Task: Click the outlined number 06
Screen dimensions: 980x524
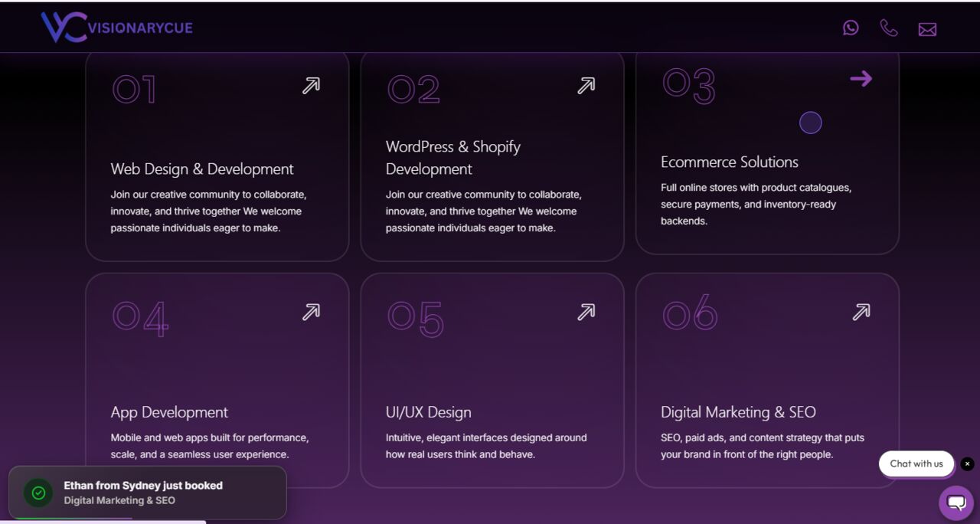Action: [x=690, y=313]
